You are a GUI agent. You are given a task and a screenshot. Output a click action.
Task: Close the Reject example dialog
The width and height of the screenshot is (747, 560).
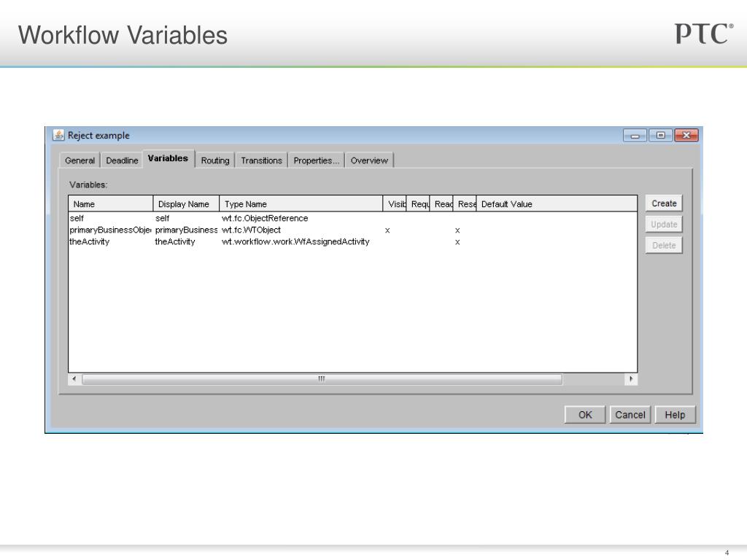coord(686,135)
